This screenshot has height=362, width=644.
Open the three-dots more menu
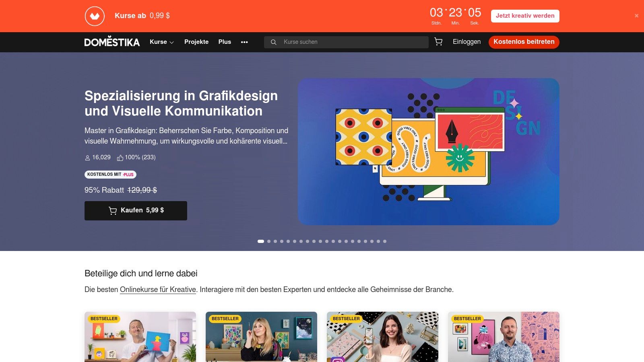(x=244, y=42)
